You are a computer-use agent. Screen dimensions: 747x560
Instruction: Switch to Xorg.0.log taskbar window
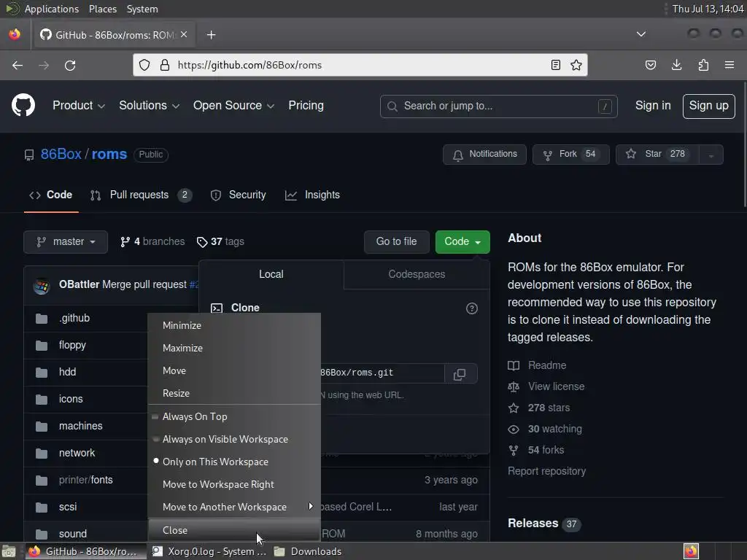(209, 551)
